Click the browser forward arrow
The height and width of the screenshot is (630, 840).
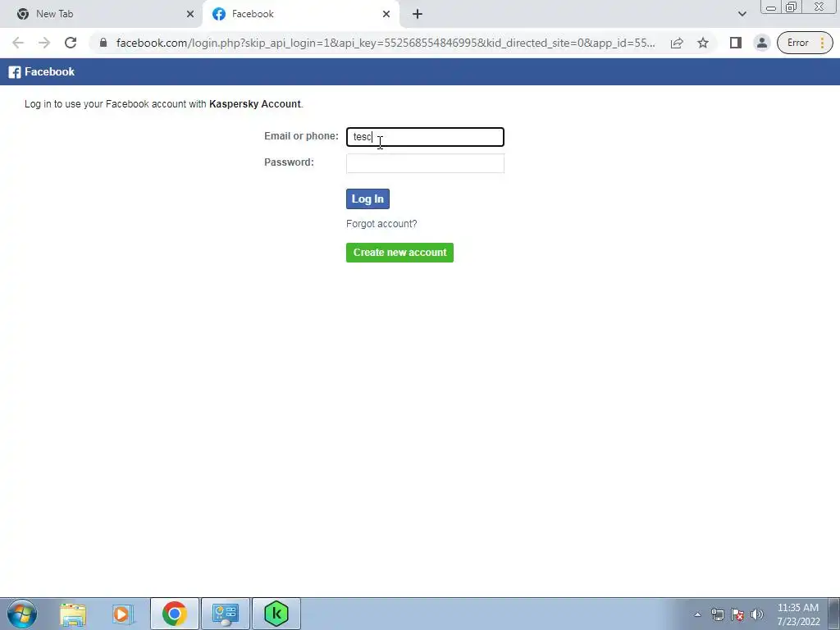tap(44, 43)
